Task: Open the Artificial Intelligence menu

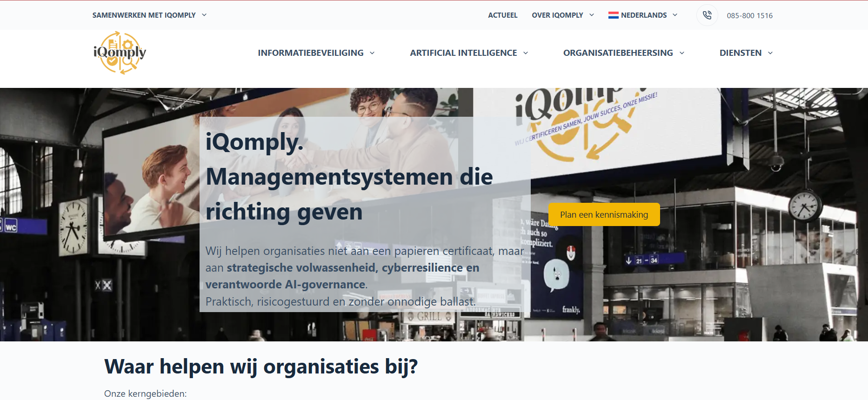Action: 463,53
